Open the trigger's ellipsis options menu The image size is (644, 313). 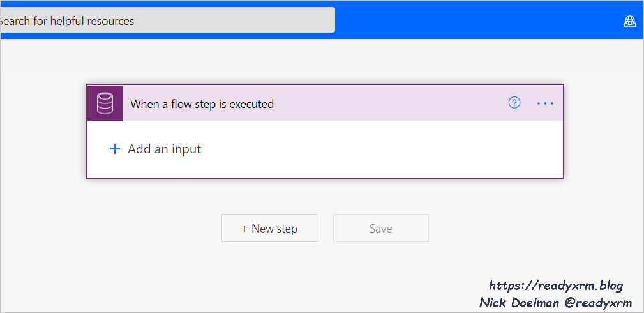coord(545,103)
